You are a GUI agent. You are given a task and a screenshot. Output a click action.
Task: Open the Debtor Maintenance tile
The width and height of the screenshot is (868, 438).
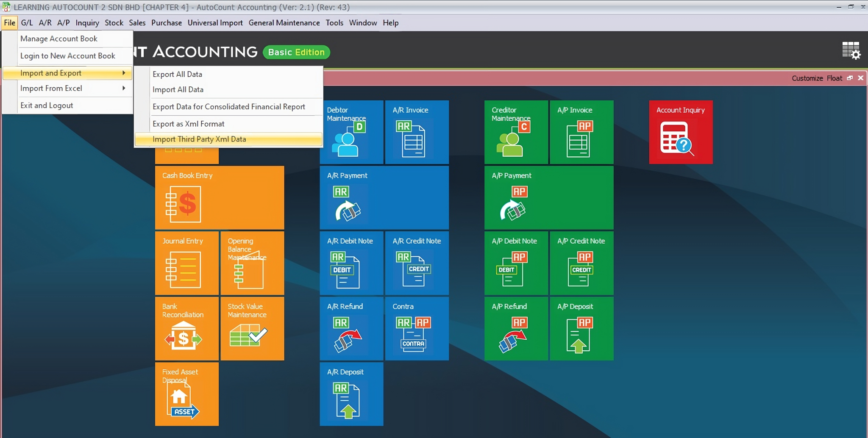pyautogui.click(x=351, y=132)
